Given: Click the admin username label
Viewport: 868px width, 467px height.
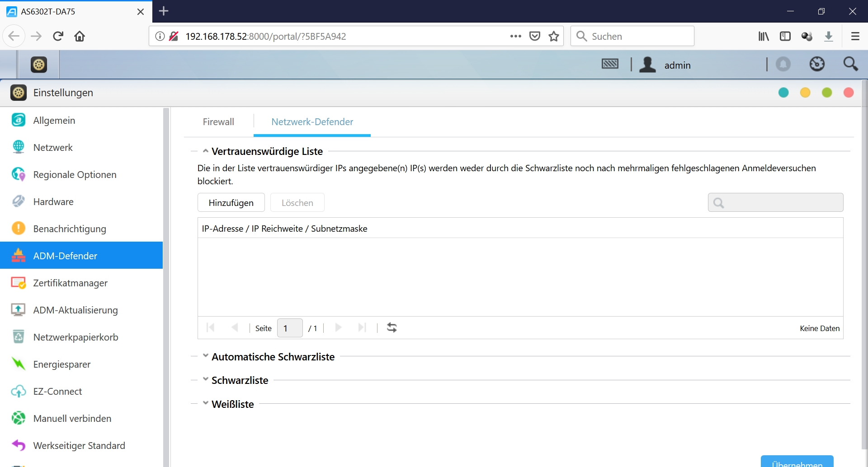Looking at the screenshot, I should coord(677,65).
